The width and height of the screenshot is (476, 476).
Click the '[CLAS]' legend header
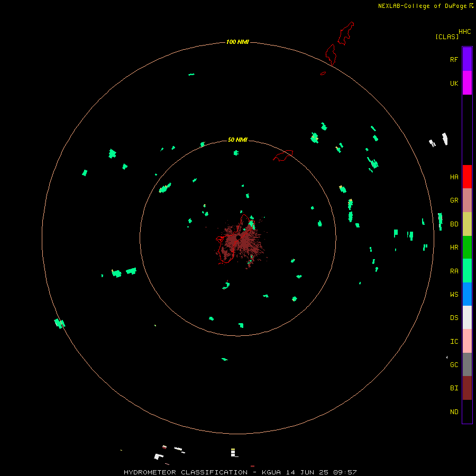447,36
